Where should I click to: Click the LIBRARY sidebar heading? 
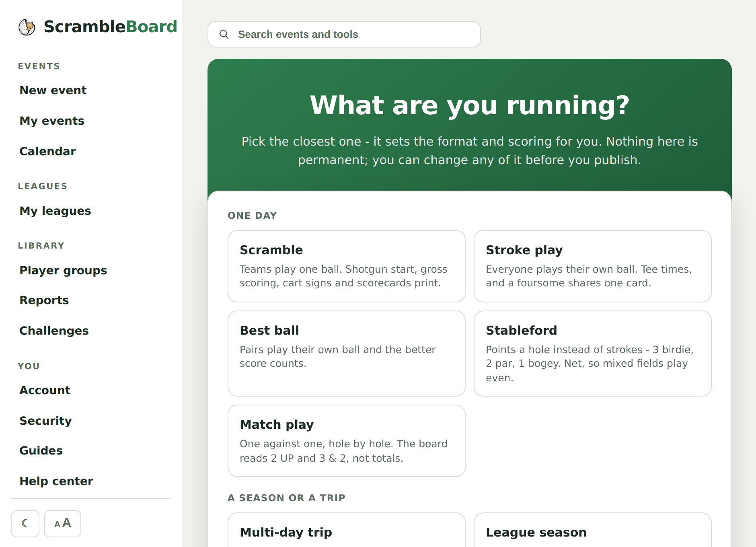point(41,246)
